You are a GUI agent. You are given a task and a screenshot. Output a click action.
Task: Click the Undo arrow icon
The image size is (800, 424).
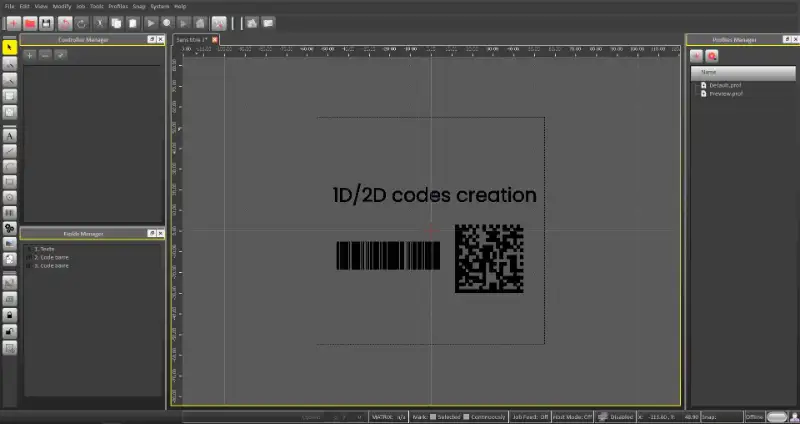[65, 22]
